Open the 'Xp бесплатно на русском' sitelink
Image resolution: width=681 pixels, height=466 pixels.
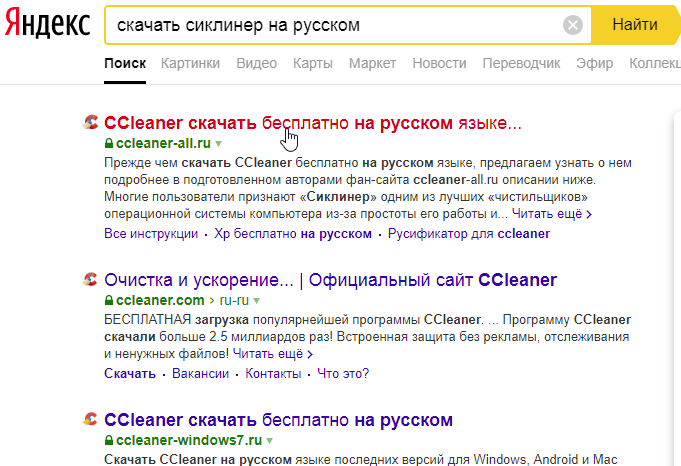click(293, 234)
